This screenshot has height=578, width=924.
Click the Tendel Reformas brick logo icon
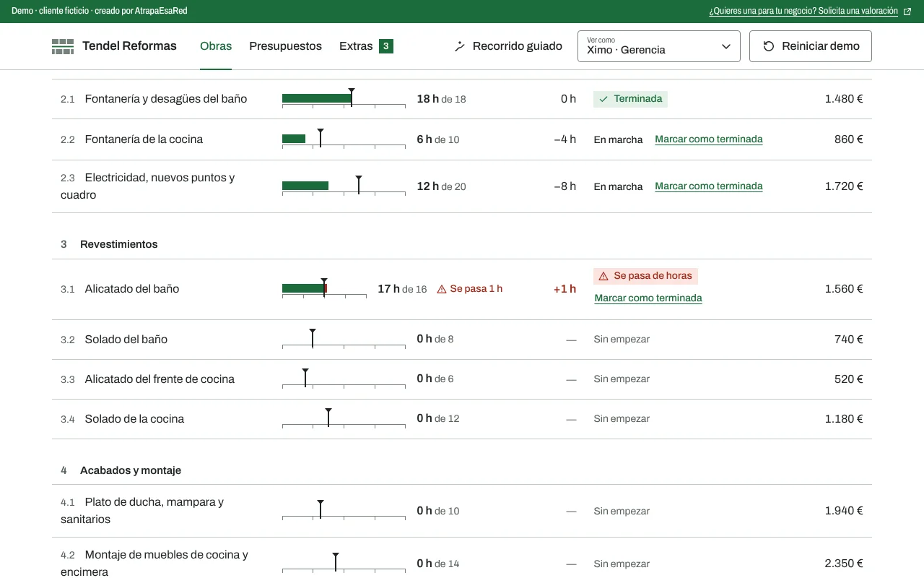pos(63,46)
